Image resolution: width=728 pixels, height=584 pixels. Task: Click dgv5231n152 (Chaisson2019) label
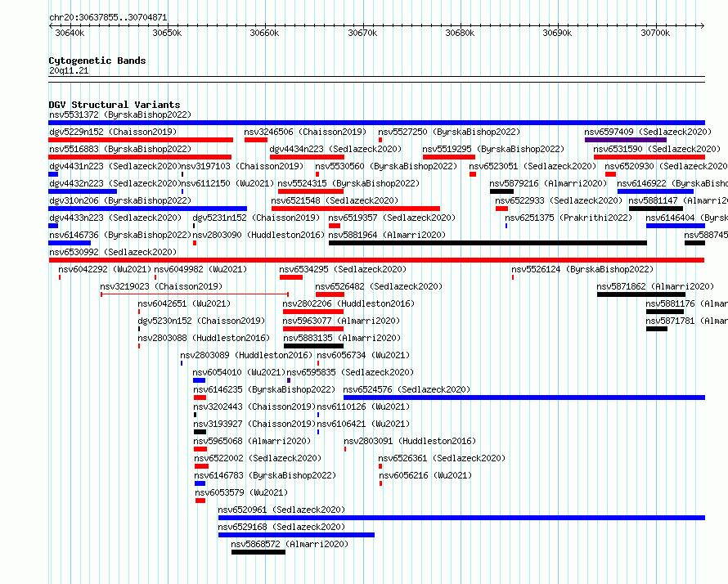tap(256, 218)
